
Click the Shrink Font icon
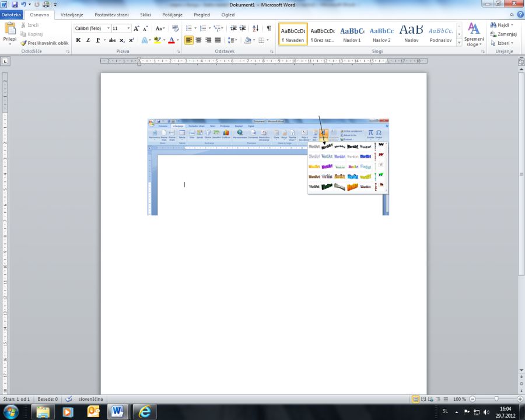click(145, 29)
